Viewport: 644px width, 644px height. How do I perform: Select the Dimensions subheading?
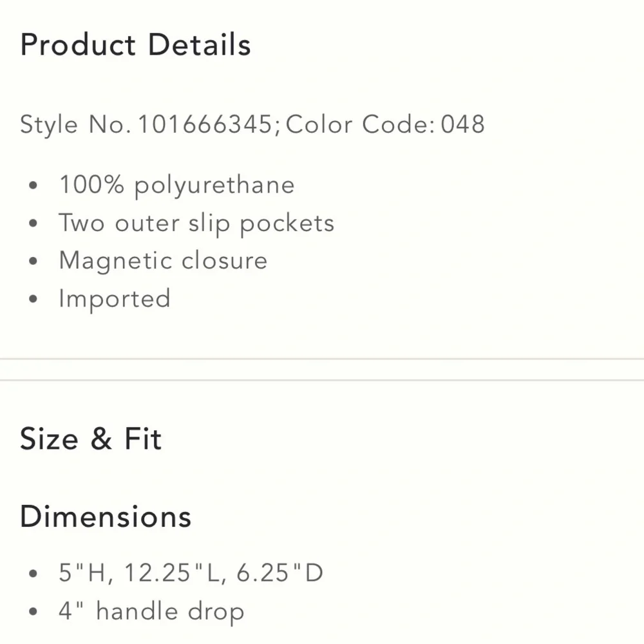(106, 517)
